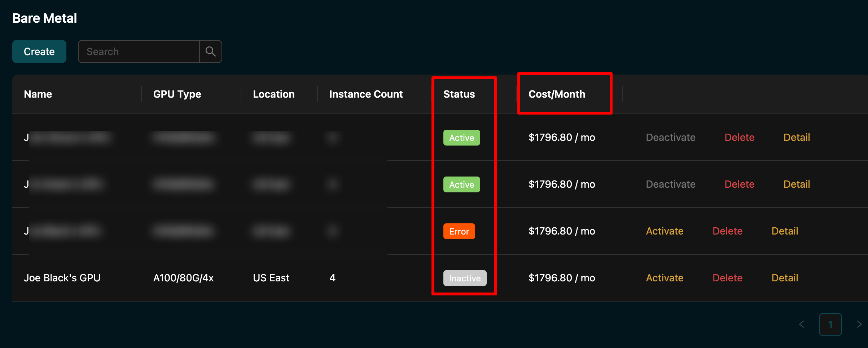868x348 pixels.
Task: Open Detail for the second Active instance
Action: (x=796, y=184)
